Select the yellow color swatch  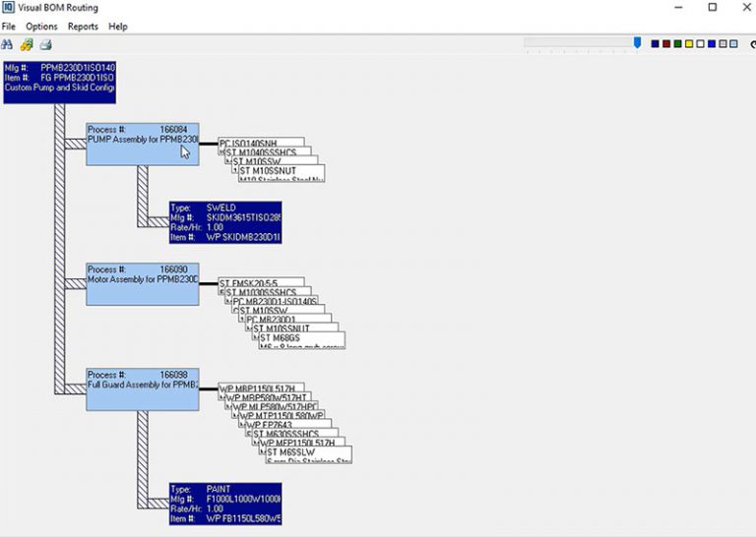[x=688, y=44]
